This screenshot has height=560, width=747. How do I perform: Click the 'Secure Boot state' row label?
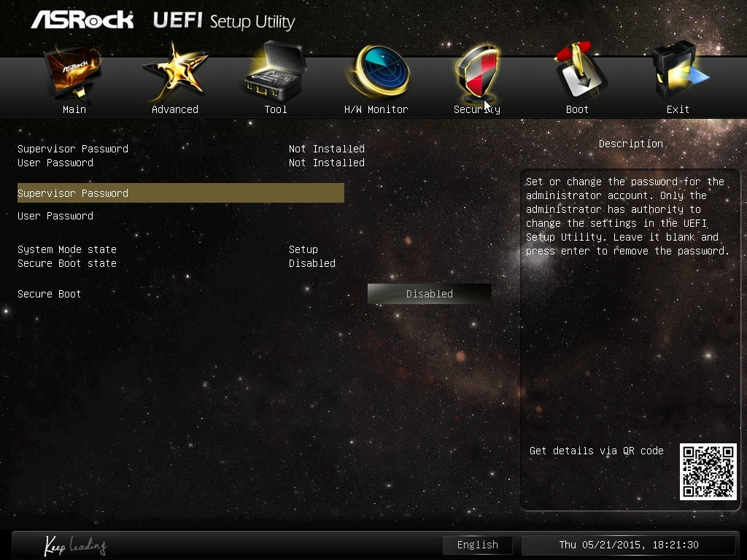click(x=66, y=263)
